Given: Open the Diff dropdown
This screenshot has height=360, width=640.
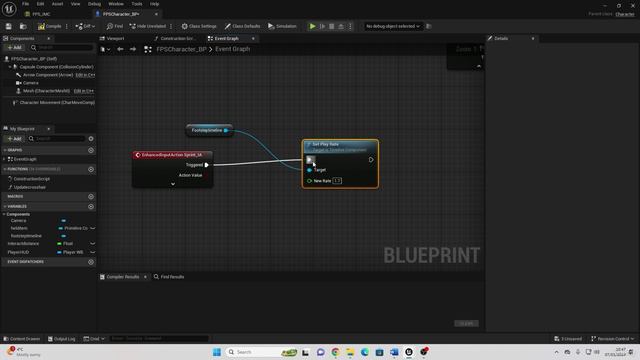Looking at the screenshot, I should pos(85,26).
